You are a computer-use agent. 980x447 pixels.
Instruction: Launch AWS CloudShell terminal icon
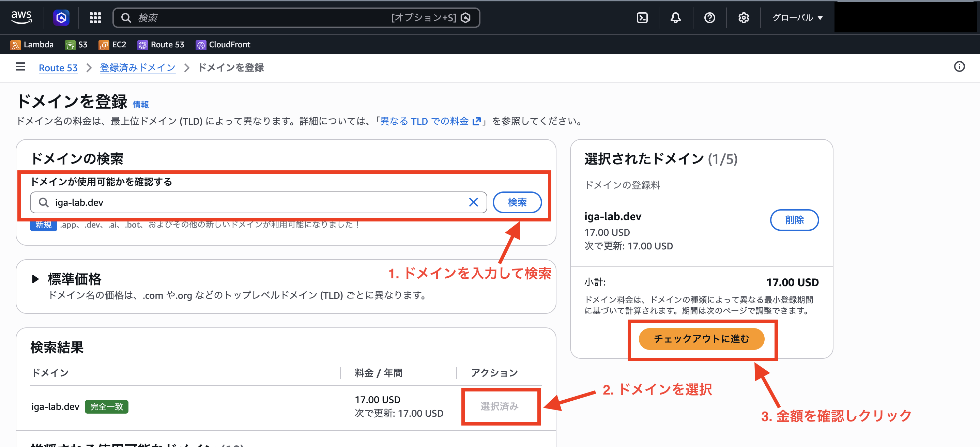642,17
